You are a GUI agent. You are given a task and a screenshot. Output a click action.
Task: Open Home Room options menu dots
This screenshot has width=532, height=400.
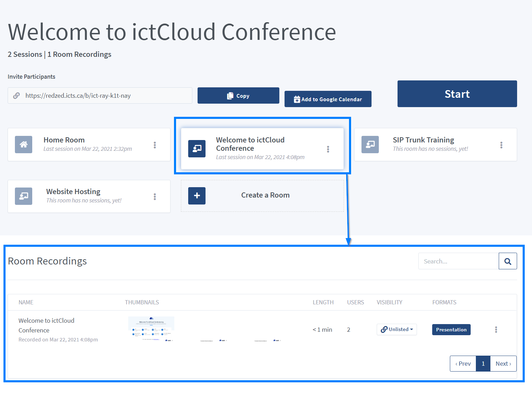(155, 145)
